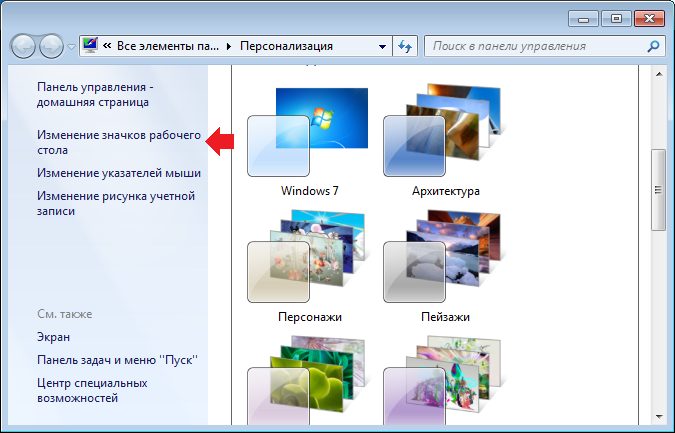Open 'Изменение значков рабочего стола'
The image size is (675, 433).
point(119,142)
